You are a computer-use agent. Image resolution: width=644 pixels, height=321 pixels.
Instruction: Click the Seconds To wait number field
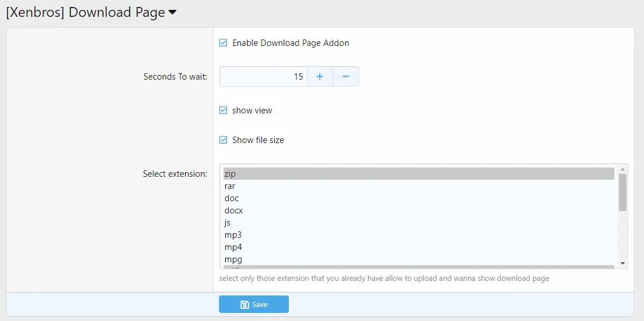click(x=263, y=77)
